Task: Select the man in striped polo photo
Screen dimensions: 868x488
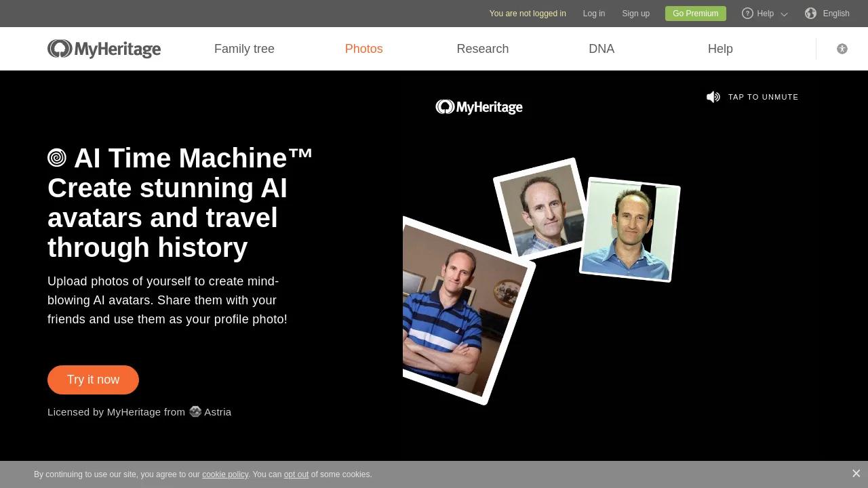Action: [x=465, y=310]
